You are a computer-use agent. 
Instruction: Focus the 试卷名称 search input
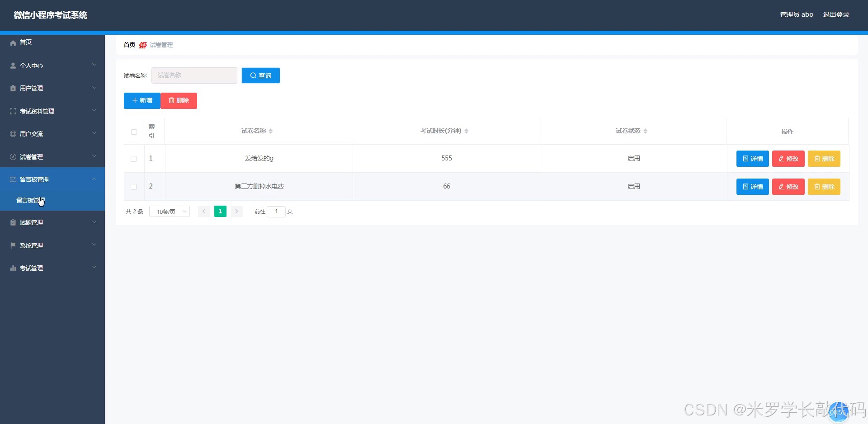pyautogui.click(x=194, y=75)
